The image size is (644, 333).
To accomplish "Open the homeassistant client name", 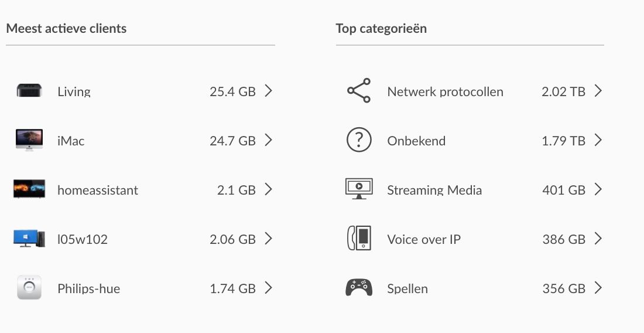I will pyautogui.click(x=98, y=190).
